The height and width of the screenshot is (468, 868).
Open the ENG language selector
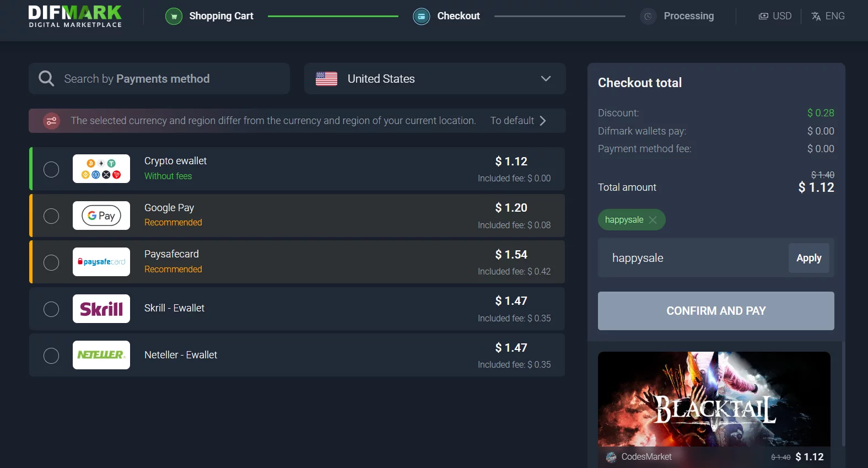point(828,16)
